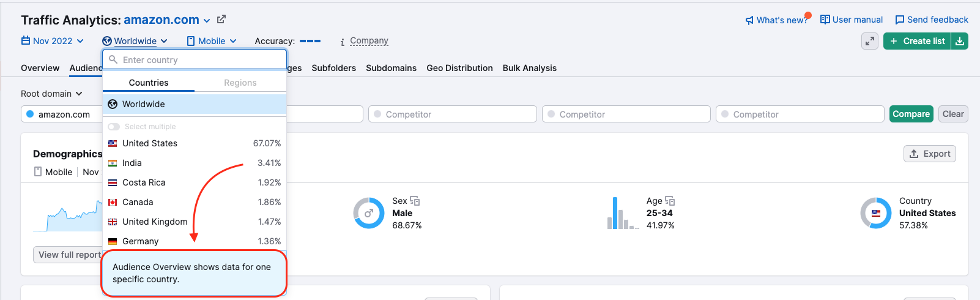Viewport: 980px width, 300px height.
Task: Choose Costa Rica in the country list
Action: pyautogui.click(x=195, y=182)
